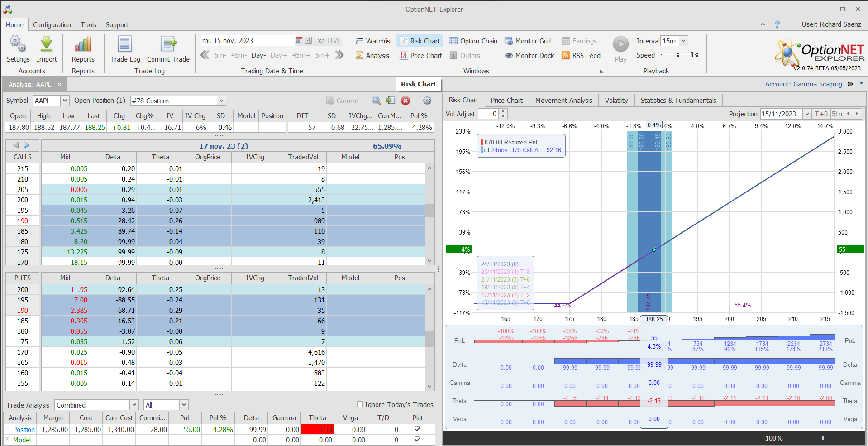Image resolution: width=868 pixels, height=446 pixels.
Task: Open the #78 Custom position dropdown
Action: [221, 101]
